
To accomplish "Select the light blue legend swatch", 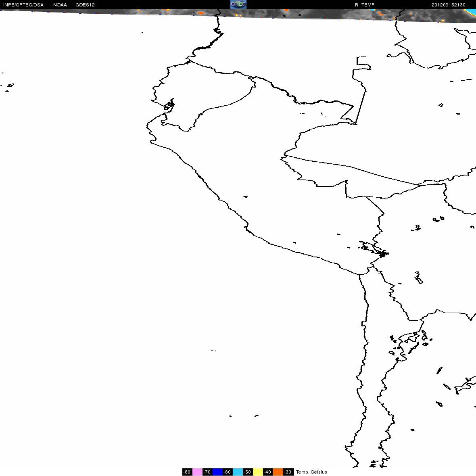I will point(238,472).
